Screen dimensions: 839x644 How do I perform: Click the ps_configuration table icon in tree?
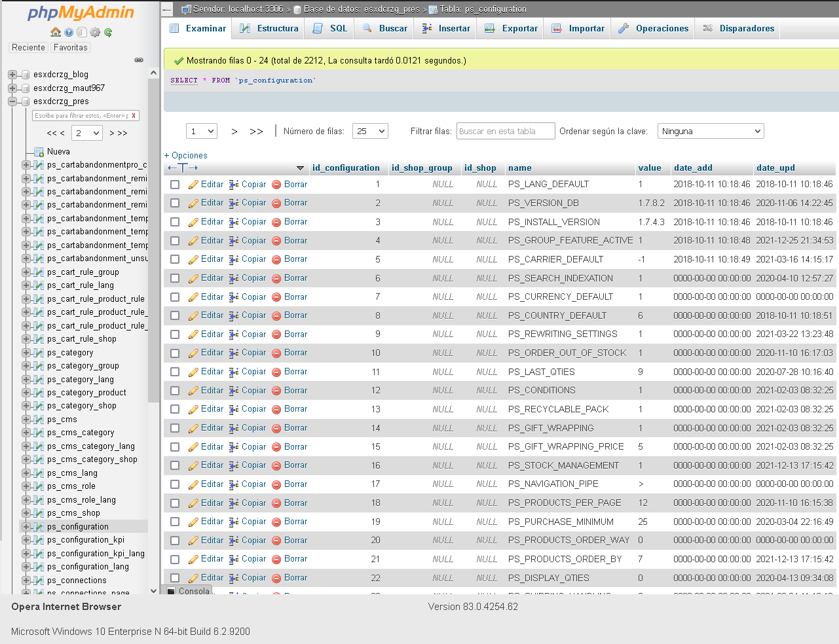38,527
